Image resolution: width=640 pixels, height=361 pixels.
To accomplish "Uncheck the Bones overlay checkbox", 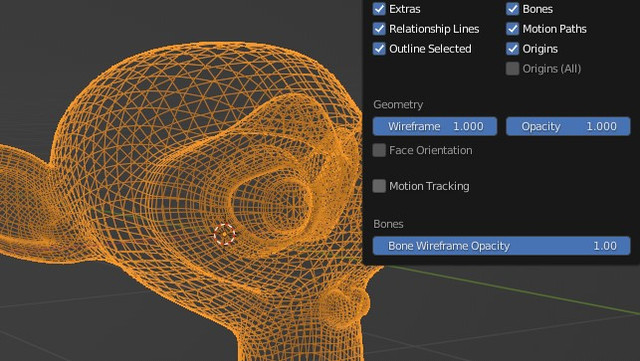I will point(513,9).
